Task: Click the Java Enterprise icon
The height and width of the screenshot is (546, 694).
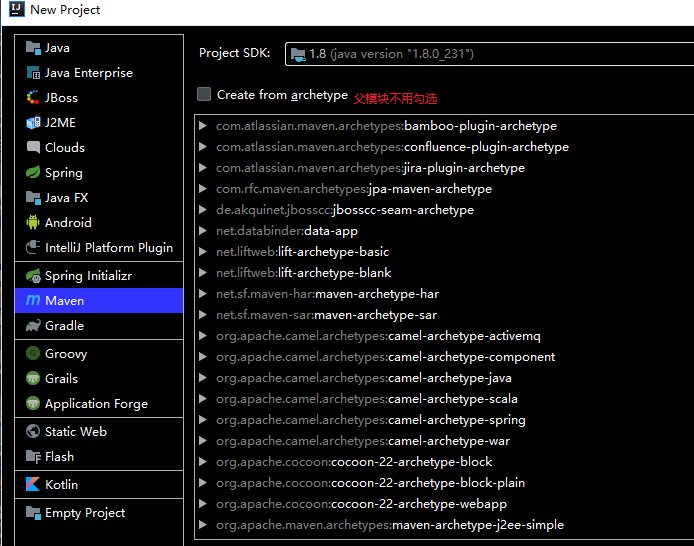Action: click(x=33, y=73)
